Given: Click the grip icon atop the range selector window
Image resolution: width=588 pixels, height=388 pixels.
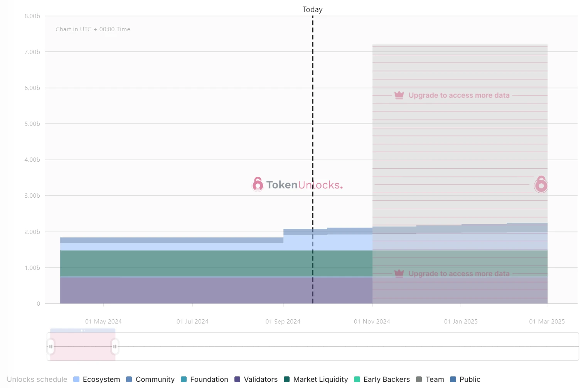Looking at the screenshot, I should (83, 330).
